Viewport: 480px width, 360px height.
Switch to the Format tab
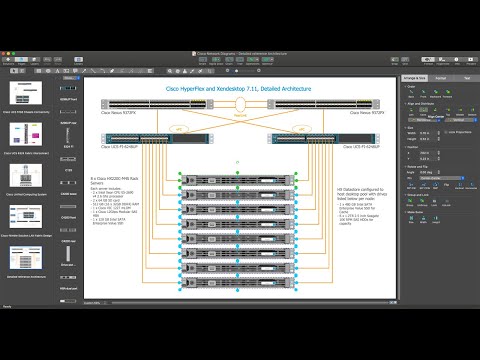pos(441,78)
